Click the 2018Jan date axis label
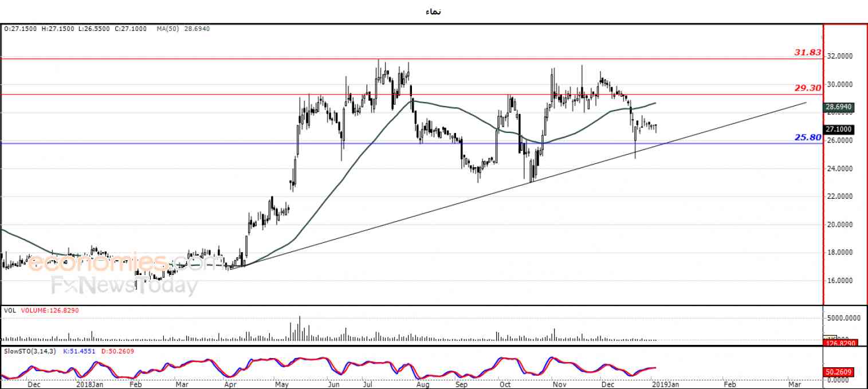The height and width of the screenshot is (389, 868). point(89,385)
